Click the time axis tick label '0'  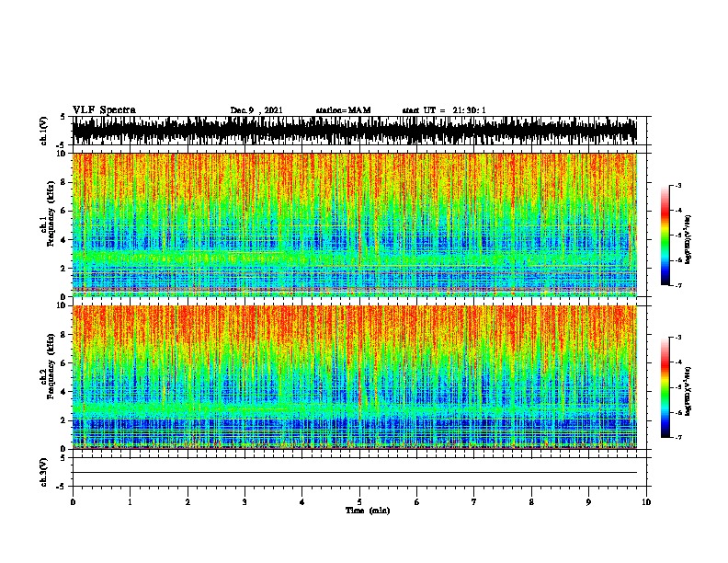pyautogui.click(x=73, y=502)
